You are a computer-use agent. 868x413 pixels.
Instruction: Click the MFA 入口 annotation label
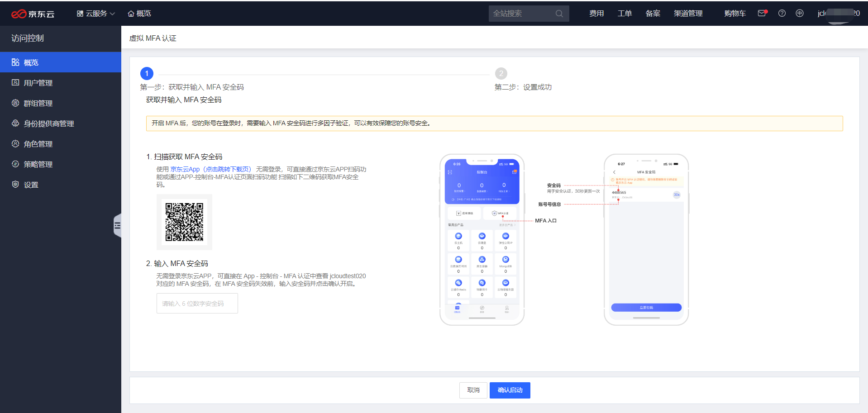[x=546, y=221]
